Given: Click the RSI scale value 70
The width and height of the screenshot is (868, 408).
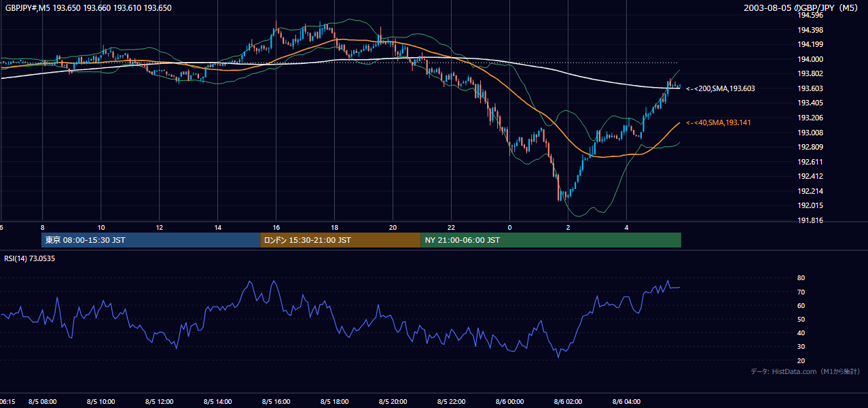Looking at the screenshot, I should click(x=801, y=292).
